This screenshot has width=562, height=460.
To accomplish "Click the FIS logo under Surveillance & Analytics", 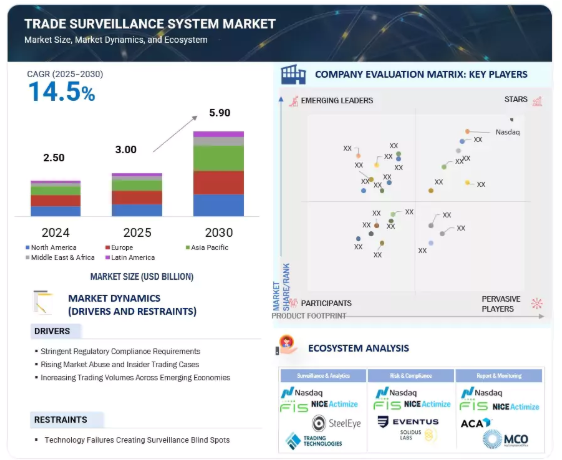I will point(294,406).
